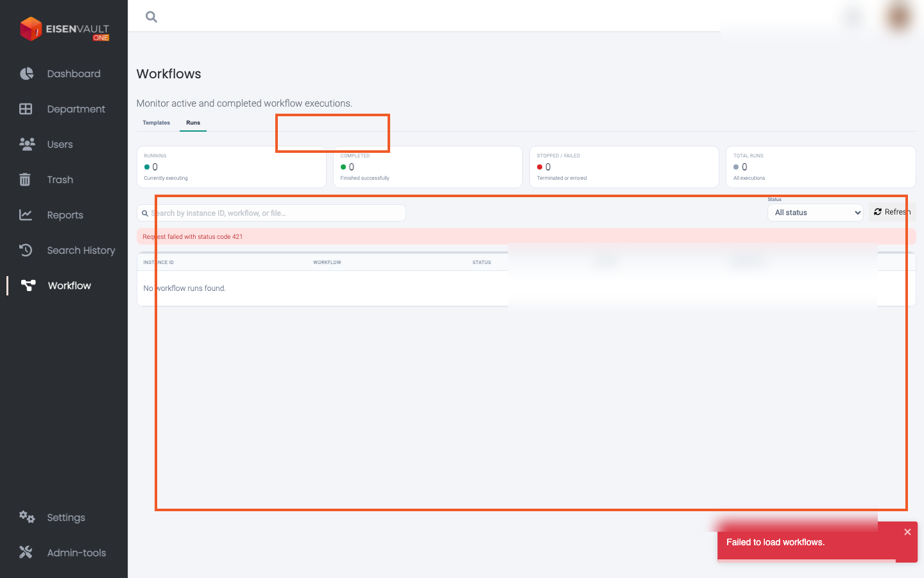Click the Users group icon
Viewport: 924px width, 578px height.
(27, 144)
